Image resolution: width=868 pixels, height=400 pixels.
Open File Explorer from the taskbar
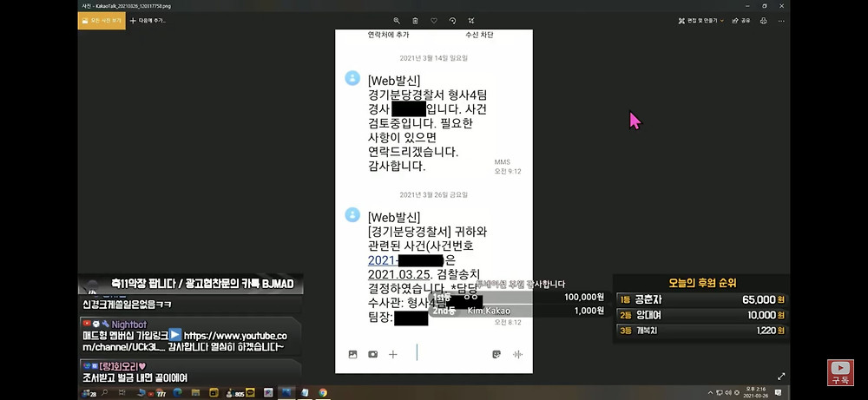(x=195, y=393)
